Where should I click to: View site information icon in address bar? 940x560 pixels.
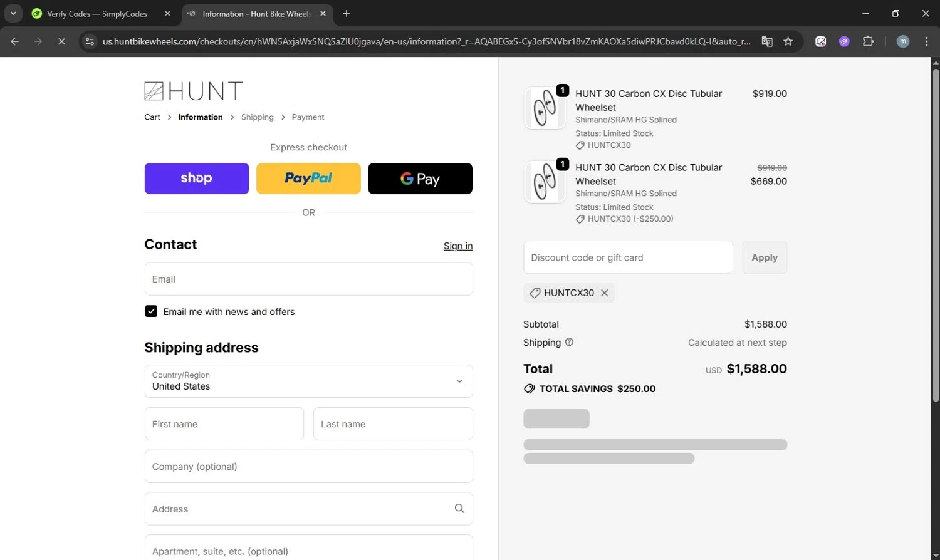[x=90, y=41]
